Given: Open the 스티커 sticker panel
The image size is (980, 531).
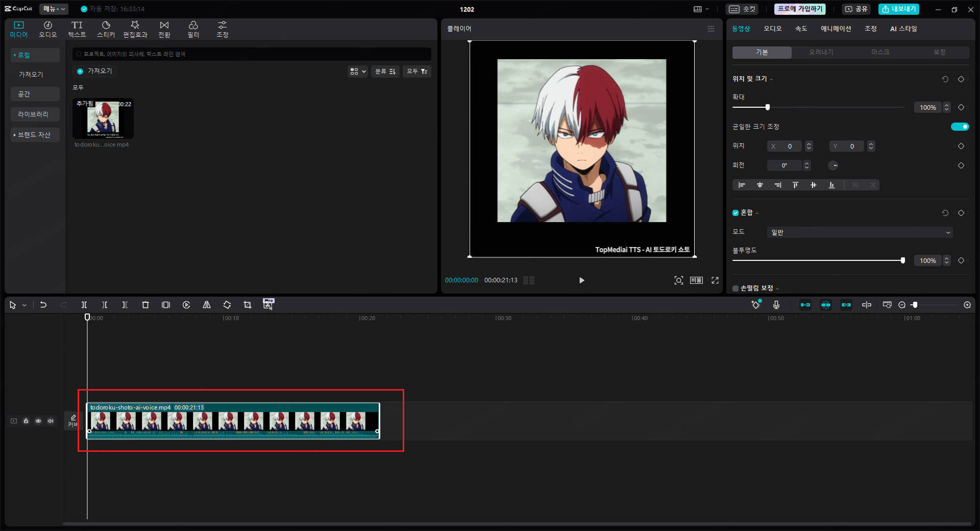Looking at the screenshot, I should [106, 29].
